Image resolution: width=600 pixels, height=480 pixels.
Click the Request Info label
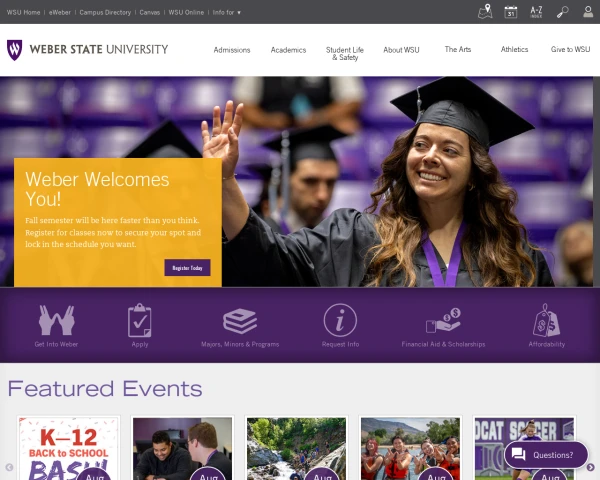pos(340,344)
